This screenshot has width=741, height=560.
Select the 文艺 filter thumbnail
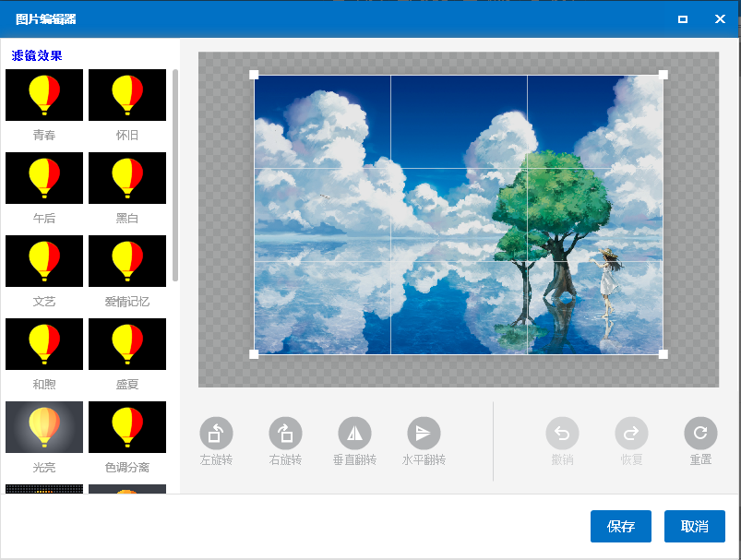[x=44, y=261]
